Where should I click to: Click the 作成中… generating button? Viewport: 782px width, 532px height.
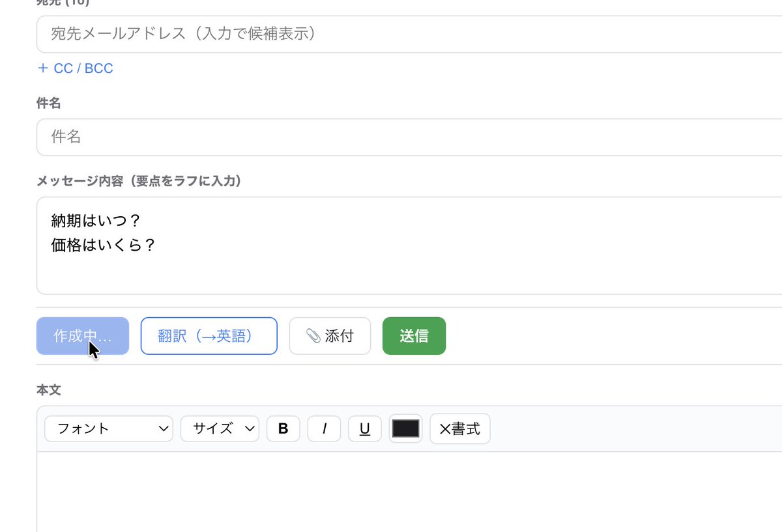coord(83,336)
